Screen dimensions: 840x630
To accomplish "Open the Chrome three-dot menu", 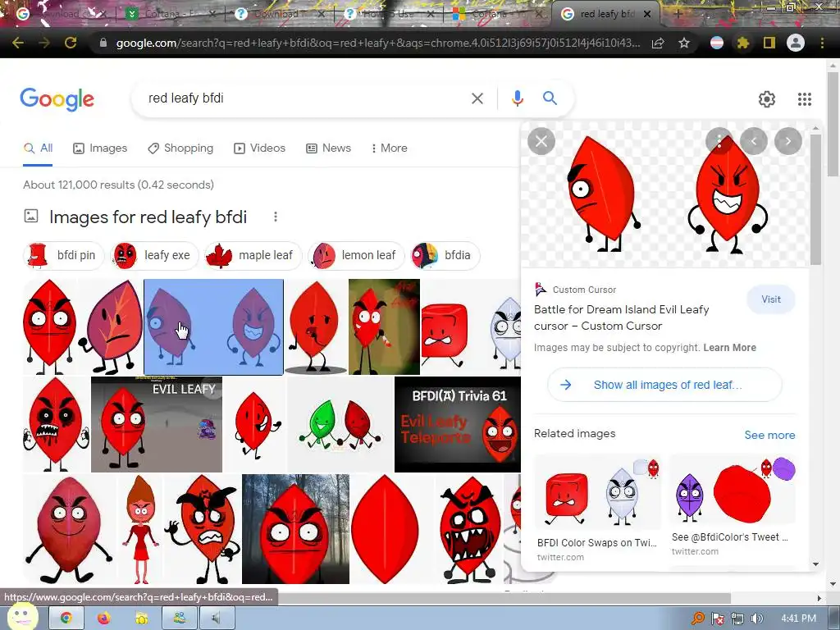I will (x=822, y=43).
